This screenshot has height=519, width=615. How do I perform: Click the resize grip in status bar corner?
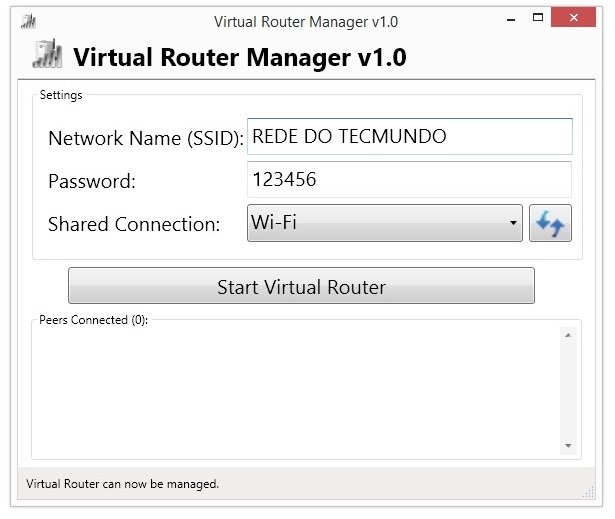[588, 492]
